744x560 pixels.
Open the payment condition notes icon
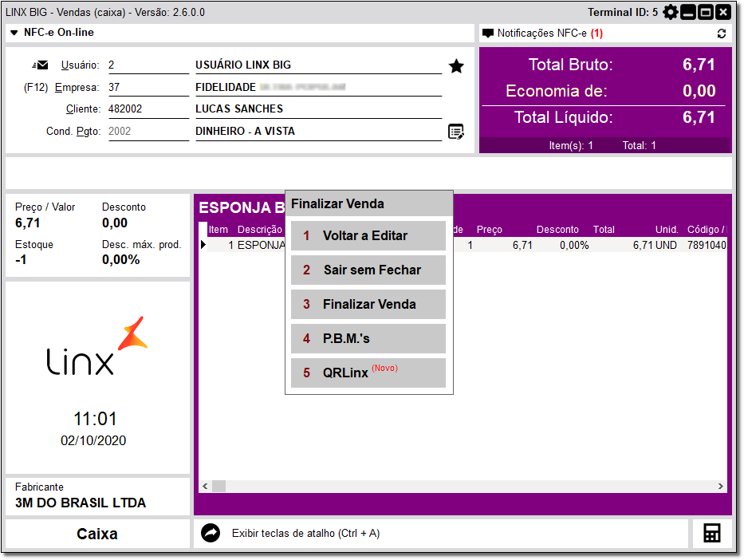(x=456, y=132)
